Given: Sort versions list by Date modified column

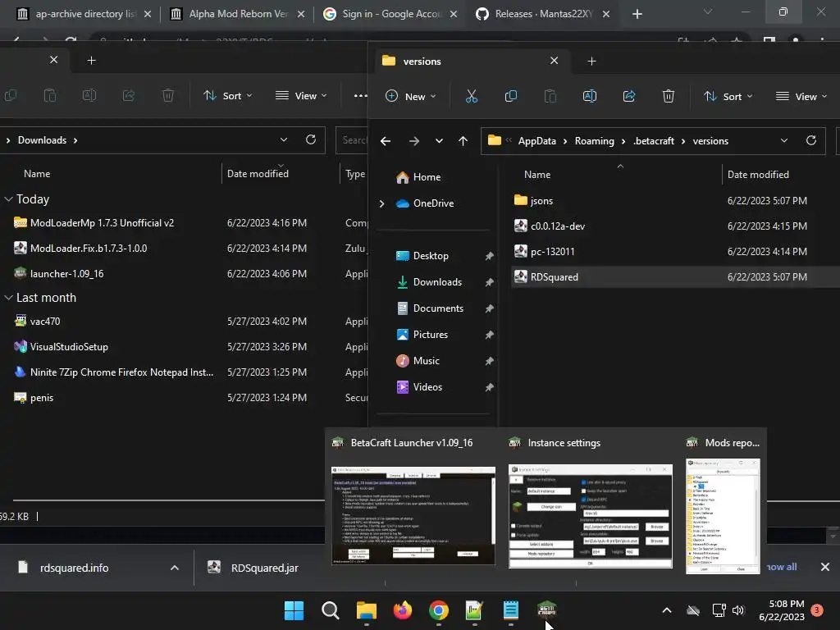Looking at the screenshot, I should pyautogui.click(x=758, y=175).
